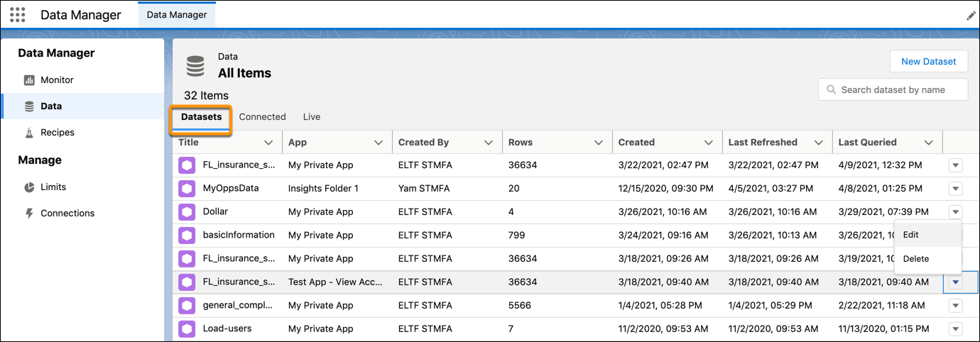Open the App Launcher grid icon
This screenshot has height=342, width=980.
pyautogui.click(x=18, y=15)
